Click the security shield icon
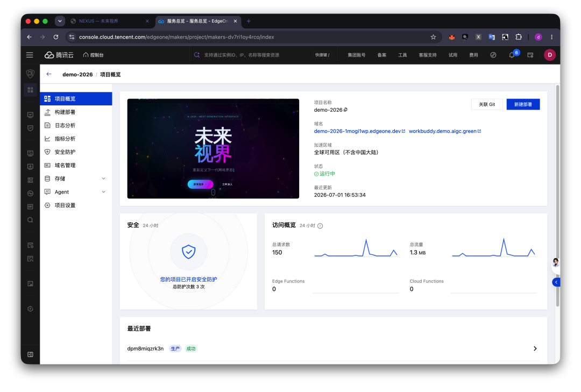This screenshot has width=581, height=392. click(x=189, y=252)
